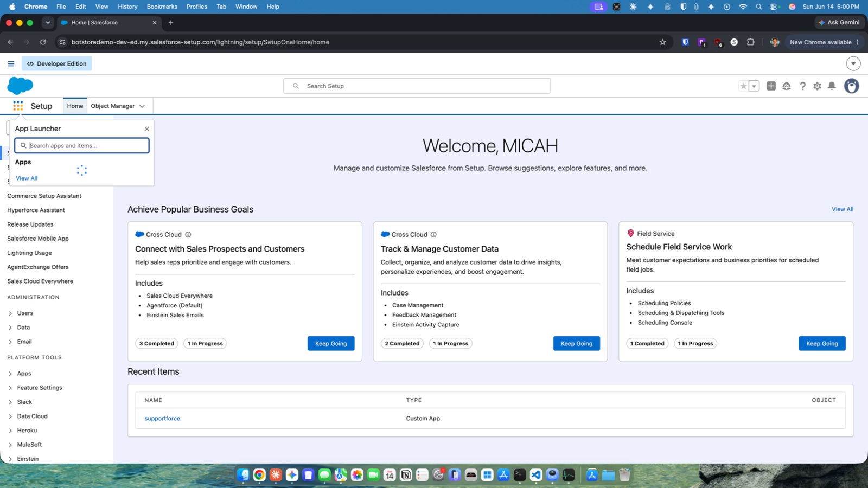Open the History menu in the menu bar
868x488 pixels.
[127, 7]
